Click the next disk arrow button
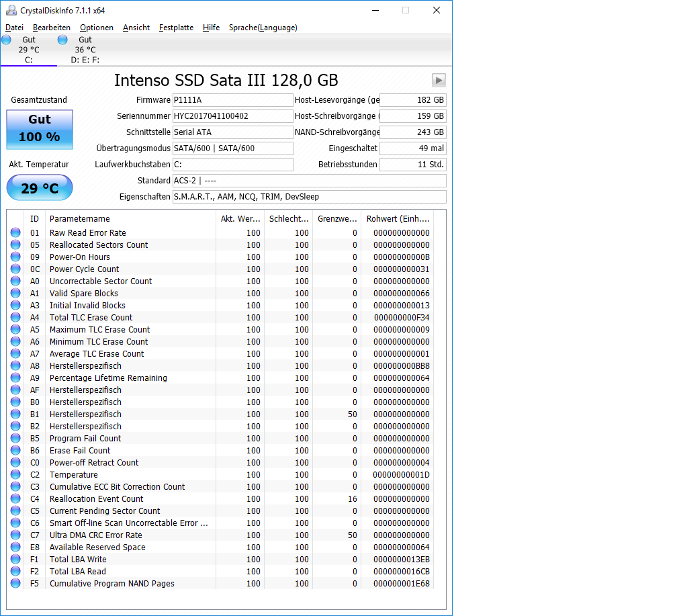The width and height of the screenshot is (677, 616). [x=439, y=80]
